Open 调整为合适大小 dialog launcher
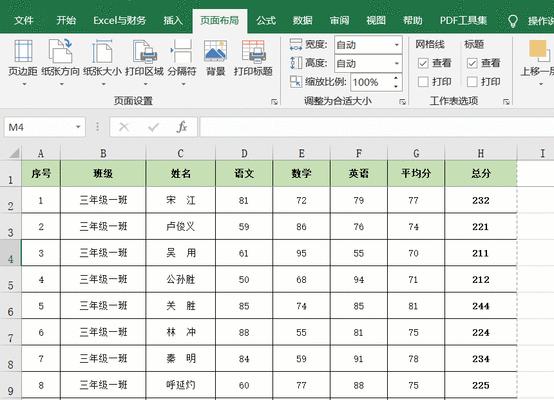554x400 pixels. click(x=402, y=102)
